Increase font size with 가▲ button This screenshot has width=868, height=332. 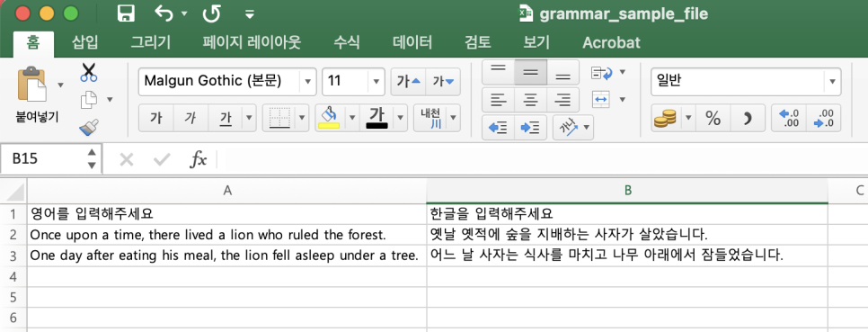click(x=409, y=82)
